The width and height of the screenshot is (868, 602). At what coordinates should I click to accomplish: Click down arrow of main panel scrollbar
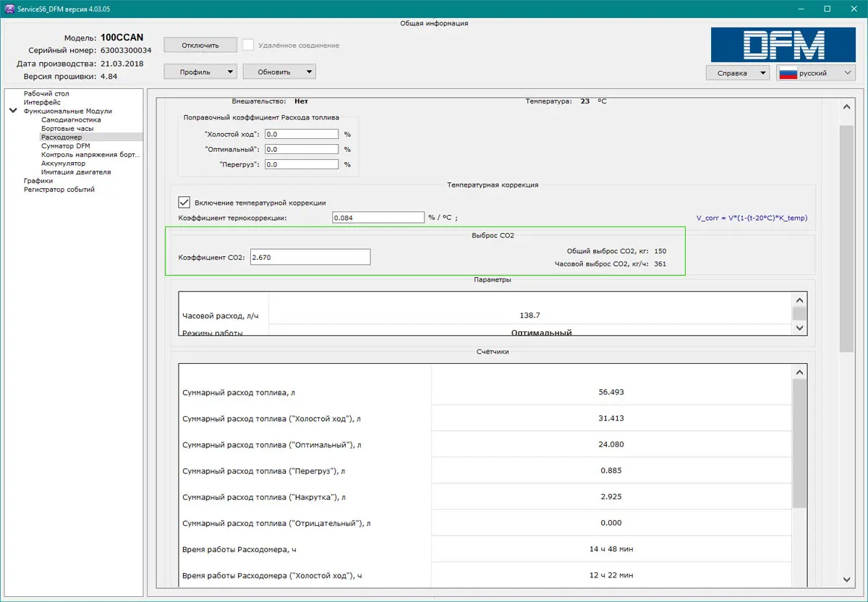coord(846,578)
